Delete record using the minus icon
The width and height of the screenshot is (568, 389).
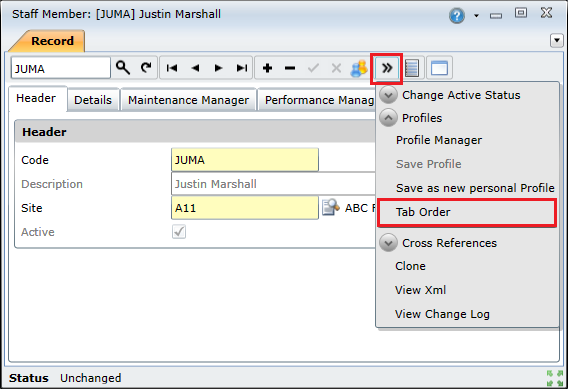click(x=290, y=68)
